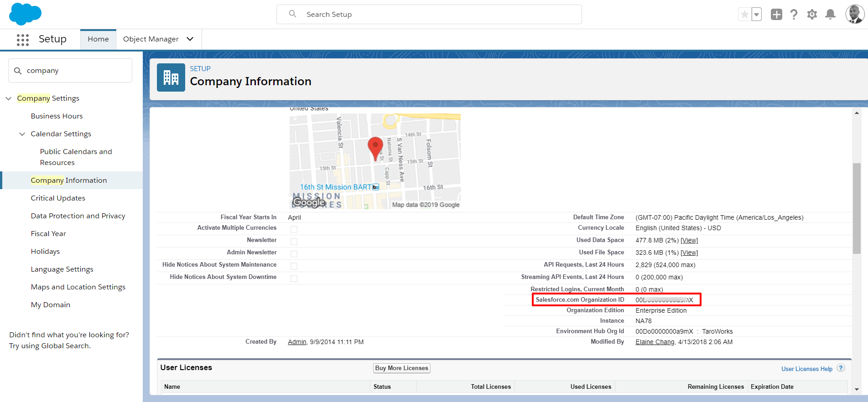Click the Currency Locale value English - USD
The image size is (868, 402).
pos(678,228)
